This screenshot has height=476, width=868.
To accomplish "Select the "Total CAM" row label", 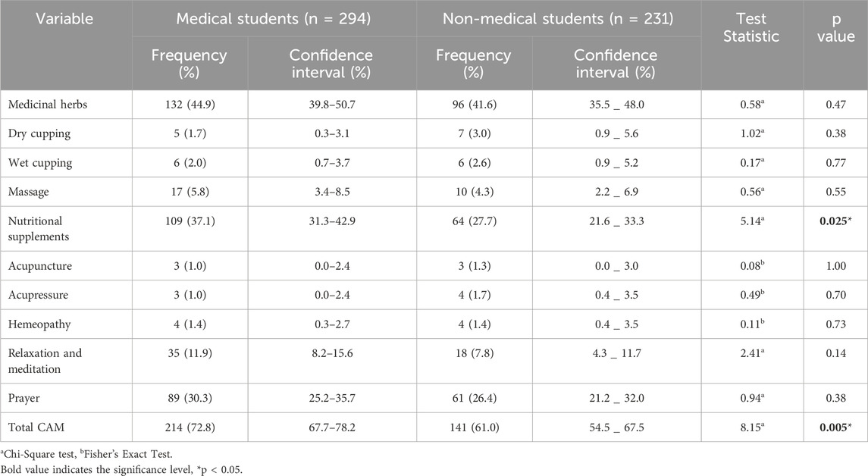I will click(x=36, y=426).
